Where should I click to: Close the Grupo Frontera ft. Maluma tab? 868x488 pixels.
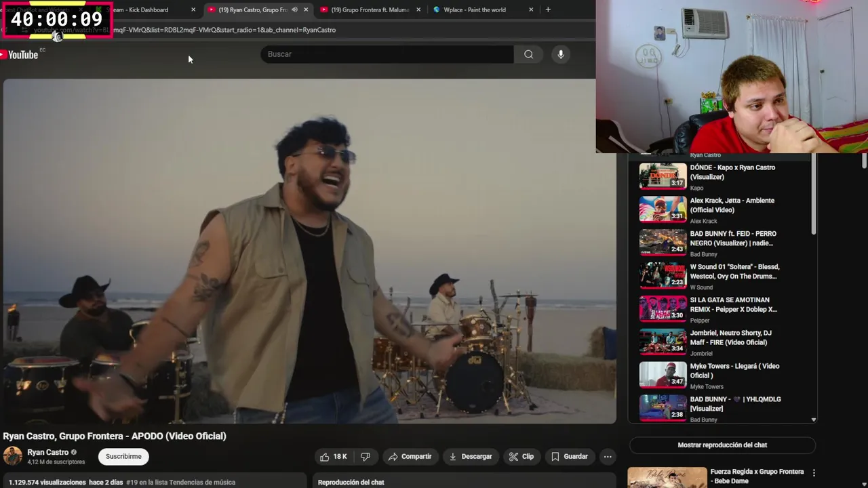pyautogui.click(x=418, y=9)
